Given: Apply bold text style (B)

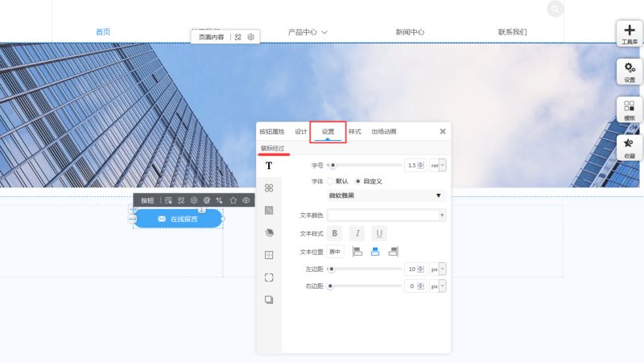Looking at the screenshot, I should click(336, 233).
